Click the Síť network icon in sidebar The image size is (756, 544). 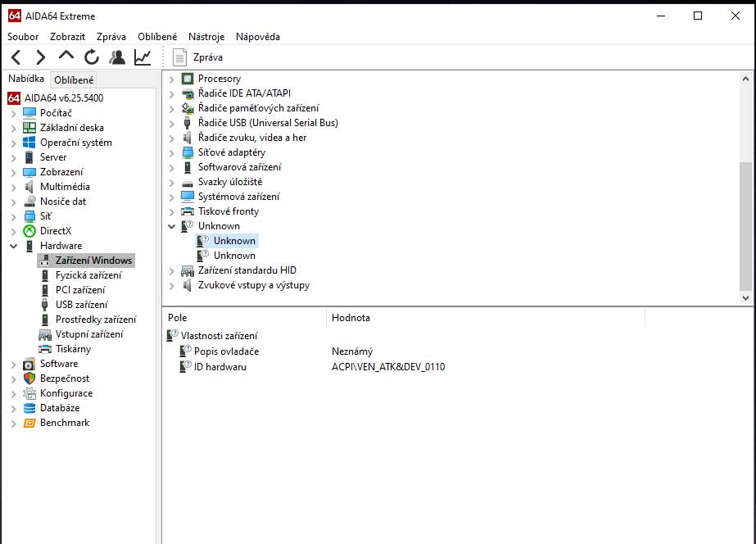pos(29,216)
